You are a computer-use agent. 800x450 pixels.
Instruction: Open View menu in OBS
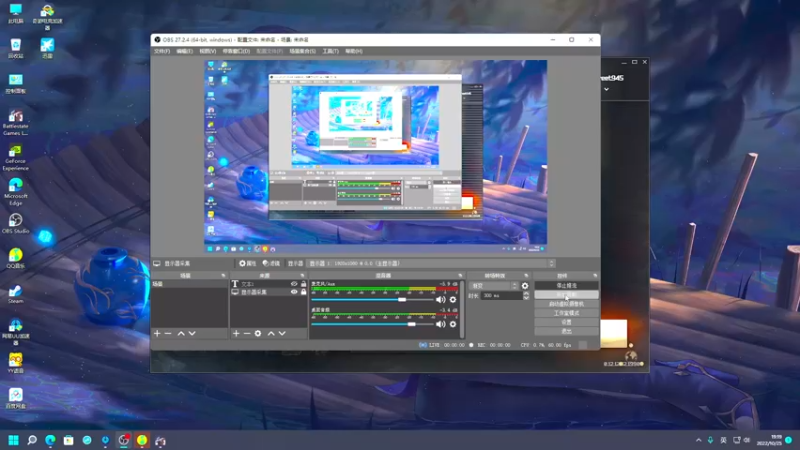(207, 51)
